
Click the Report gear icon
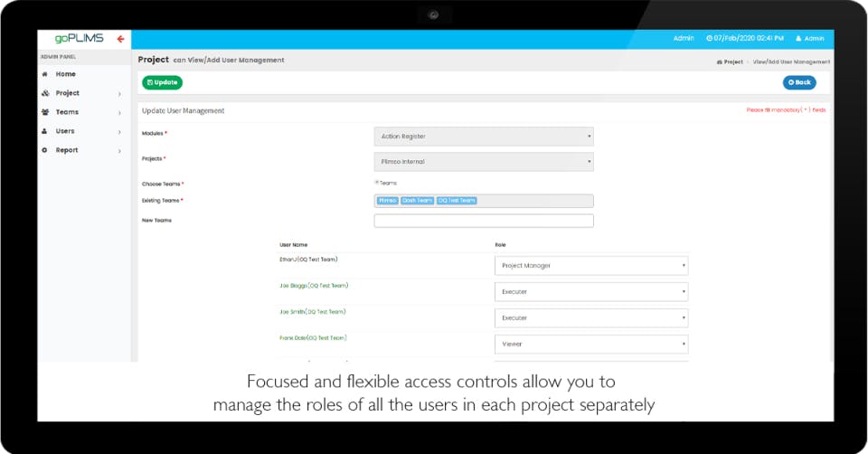45,150
